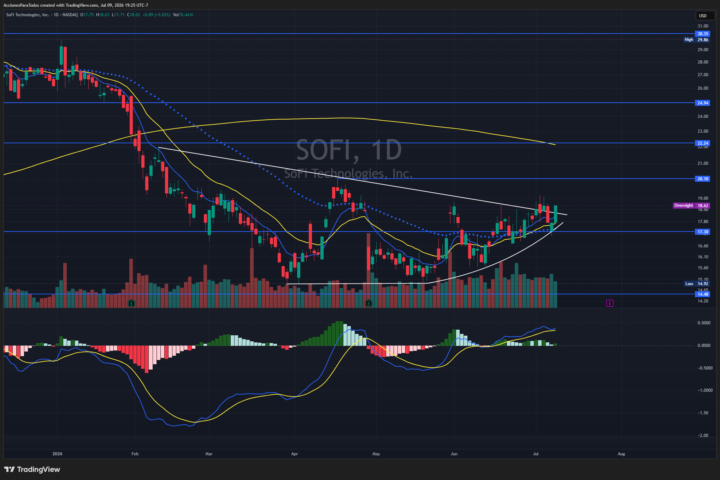
Task: Select the 30.35 horizontal line price tag
Action: (x=703, y=34)
